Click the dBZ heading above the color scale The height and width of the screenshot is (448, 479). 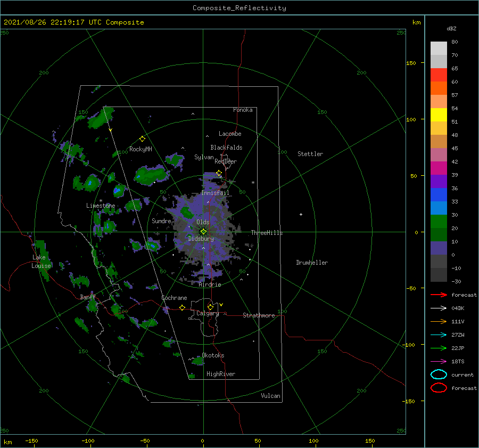coord(451,28)
